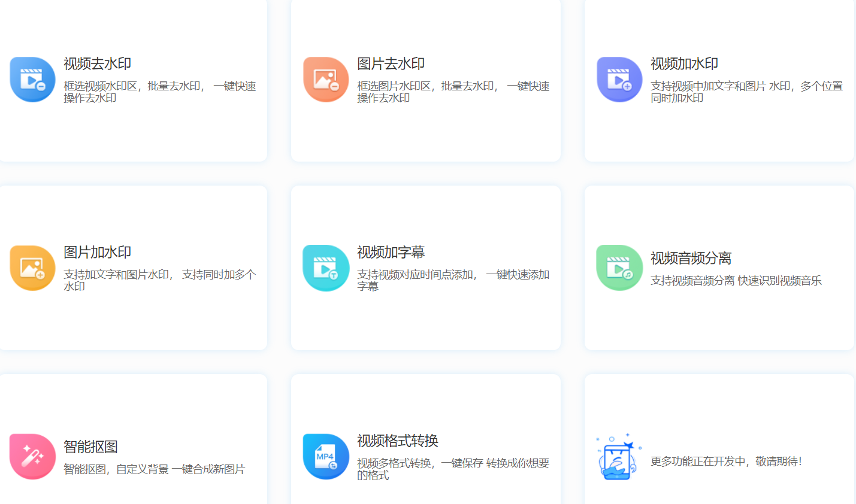Viewport: 856px width, 504px height.
Task: Click description 支持视频音频分离 快速识别视频音乐
Action: tap(736, 281)
